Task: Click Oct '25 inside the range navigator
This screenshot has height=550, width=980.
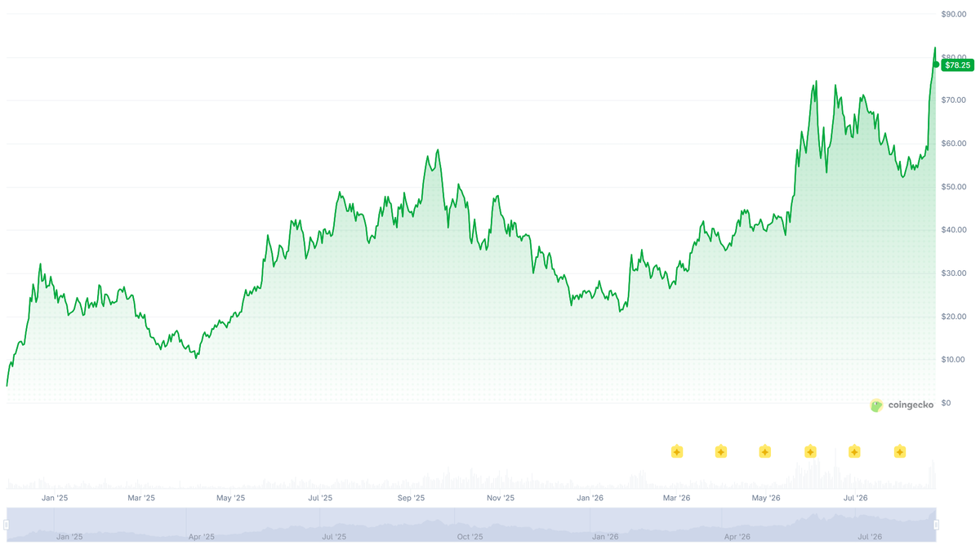Action: click(470, 537)
